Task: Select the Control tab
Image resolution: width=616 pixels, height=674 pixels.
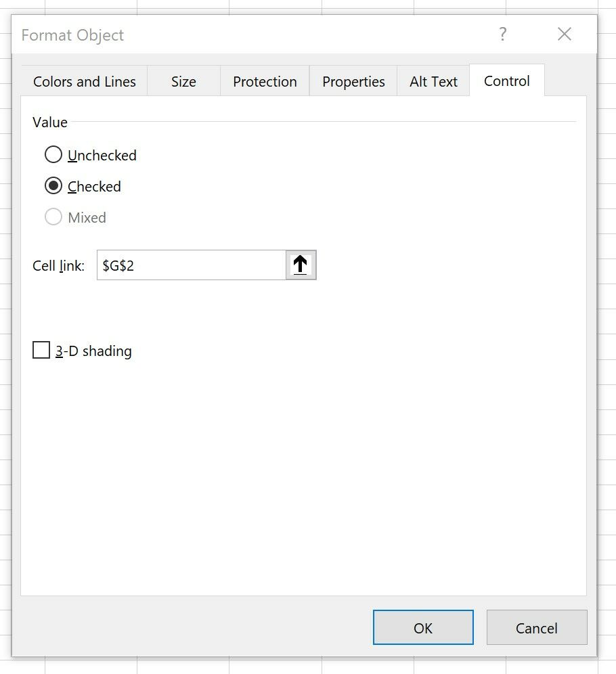Action: (506, 81)
